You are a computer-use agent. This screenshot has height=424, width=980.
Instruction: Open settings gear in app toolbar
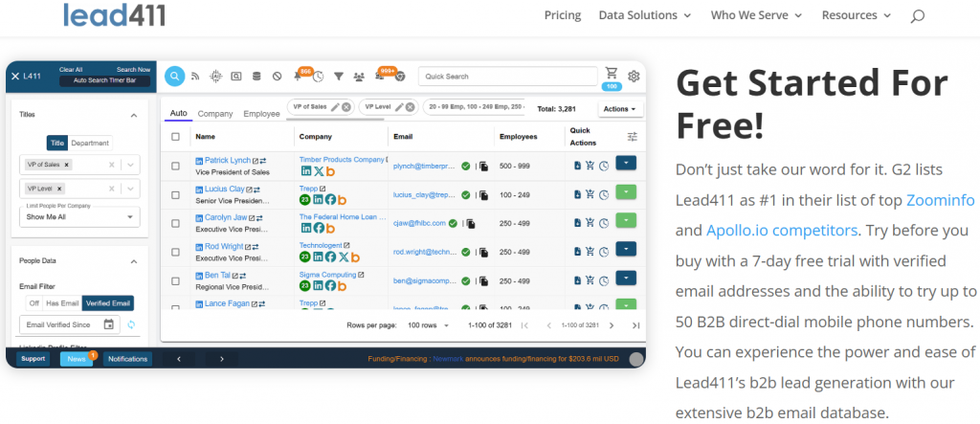tap(634, 77)
